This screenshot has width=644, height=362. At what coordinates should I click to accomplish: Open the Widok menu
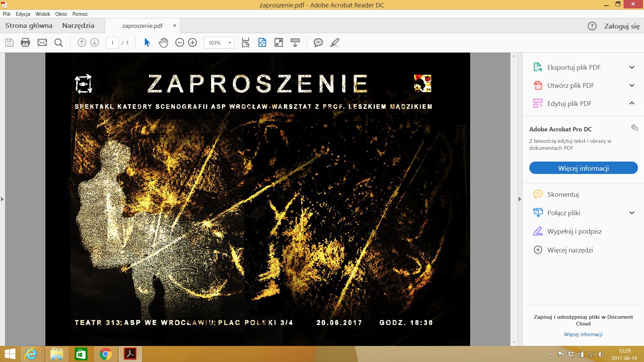(43, 14)
